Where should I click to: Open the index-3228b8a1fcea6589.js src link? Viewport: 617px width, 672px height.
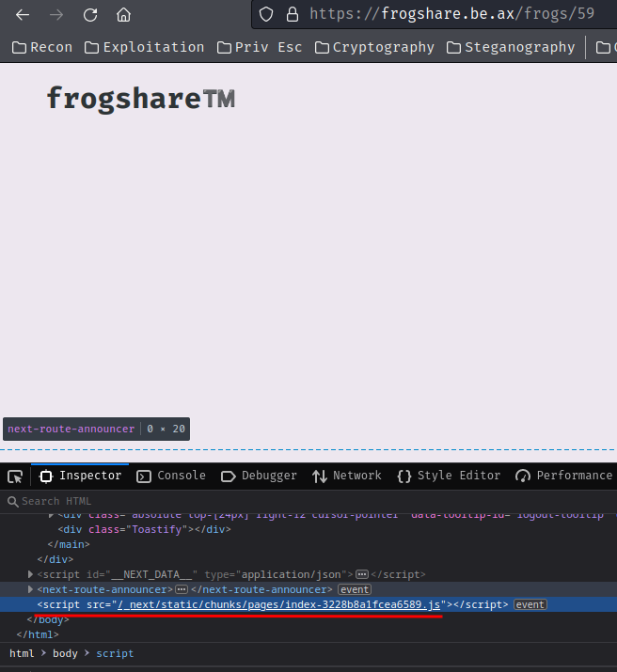(278, 604)
